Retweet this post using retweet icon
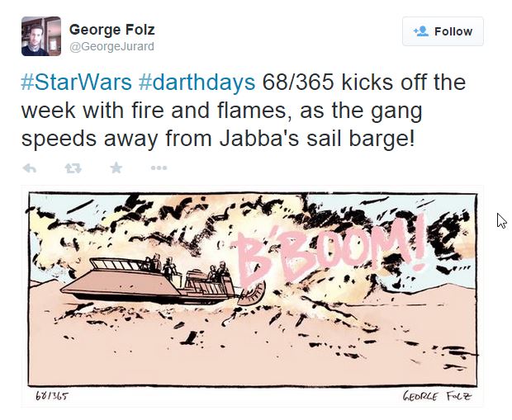Viewport: 512px width, 420px height. coord(73,168)
